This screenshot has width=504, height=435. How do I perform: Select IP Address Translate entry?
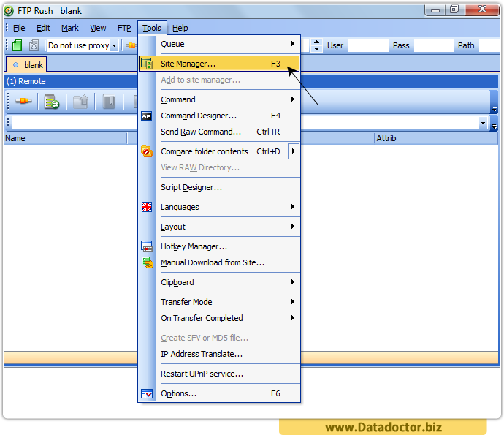click(x=219, y=354)
